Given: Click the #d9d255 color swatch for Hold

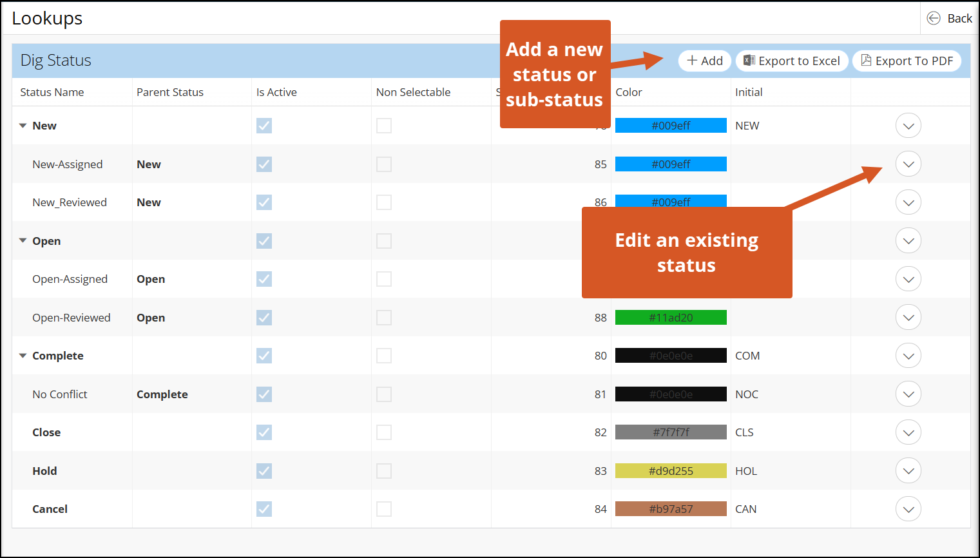Looking at the screenshot, I should point(671,471).
